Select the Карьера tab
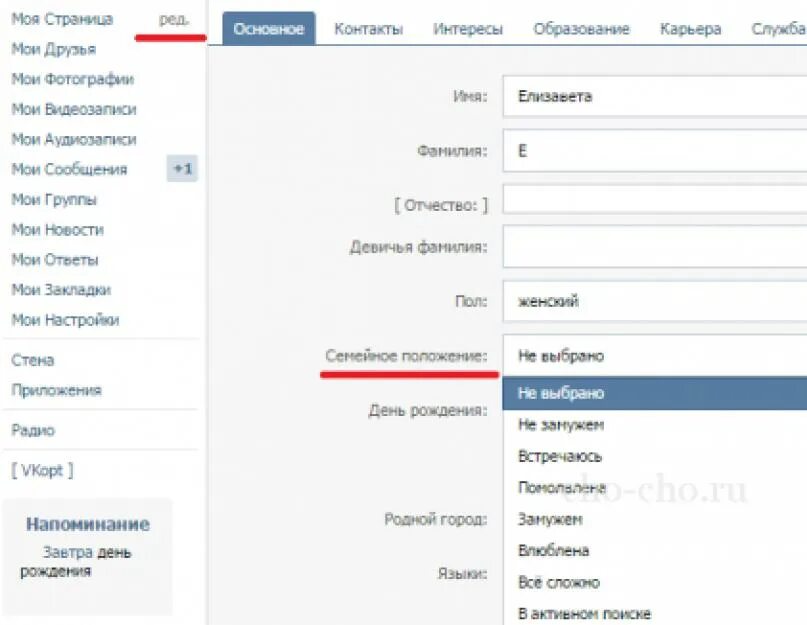The height and width of the screenshot is (625, 807). click(x=690, y=29)
